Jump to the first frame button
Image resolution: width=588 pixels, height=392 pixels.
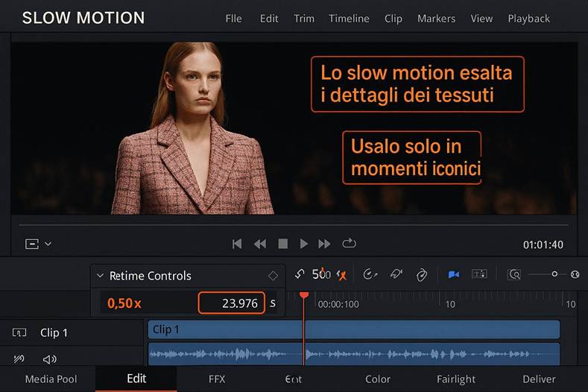pyautogui.click(x=237, y=244)
